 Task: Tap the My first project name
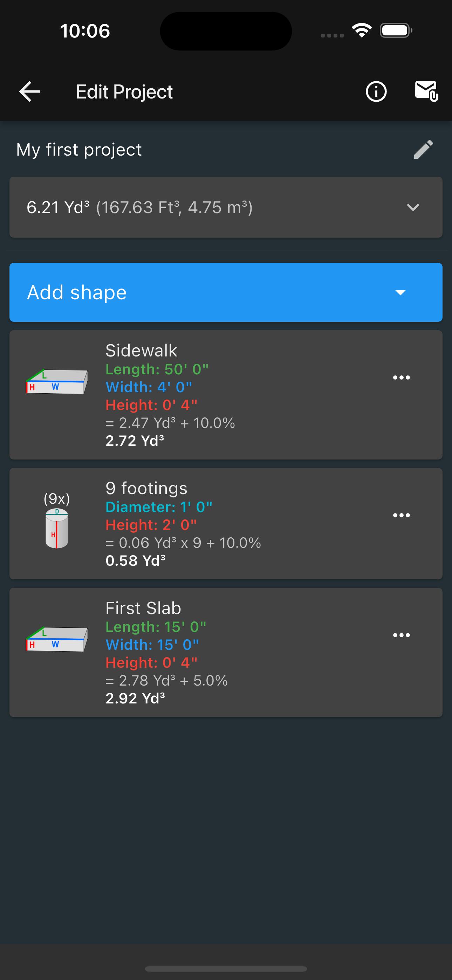(x=79, y=150)
